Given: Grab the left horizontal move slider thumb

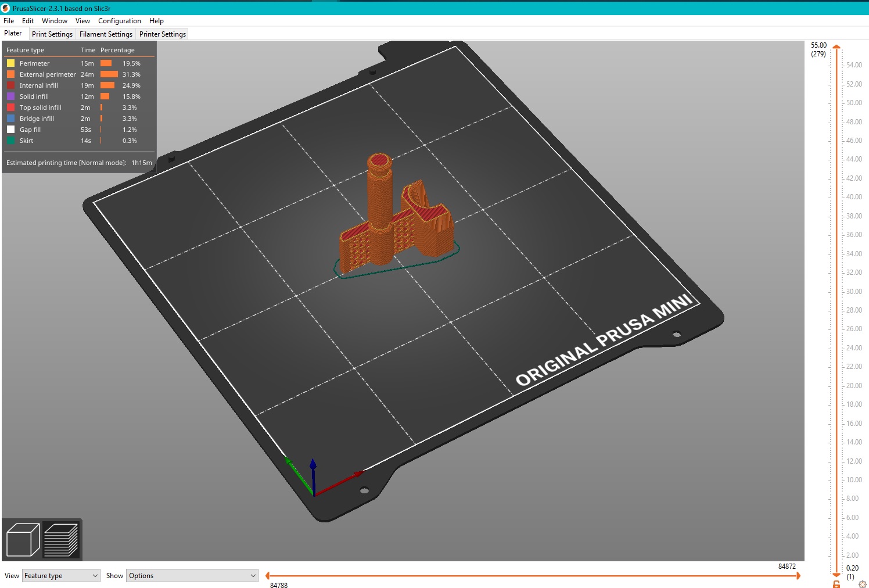Looking at the screenshot, I should click(x=267, y=576).
